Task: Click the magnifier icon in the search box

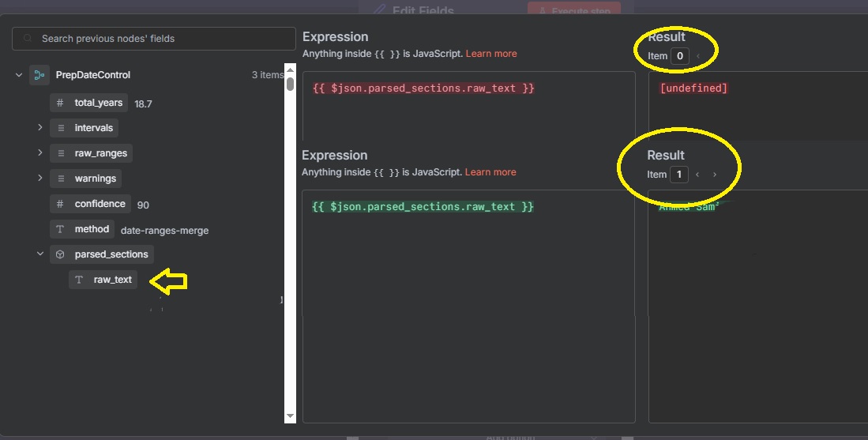Action: pos(28,39)
